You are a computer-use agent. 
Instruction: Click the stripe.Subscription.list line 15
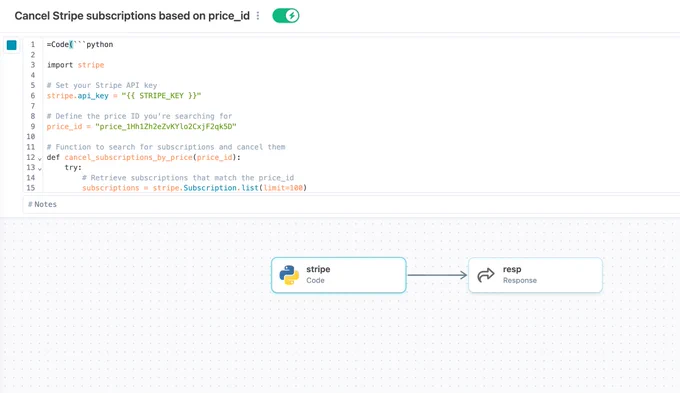coord(194,188)
